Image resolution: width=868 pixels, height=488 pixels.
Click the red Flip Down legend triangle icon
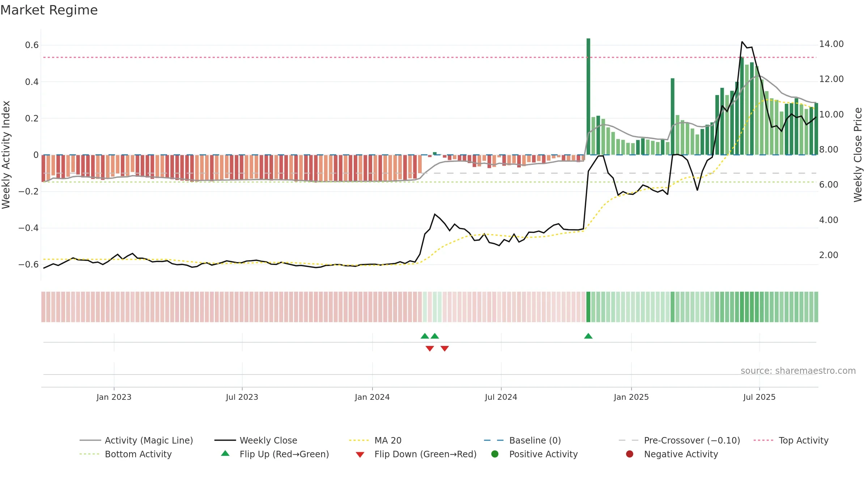[x=360, y=455]
